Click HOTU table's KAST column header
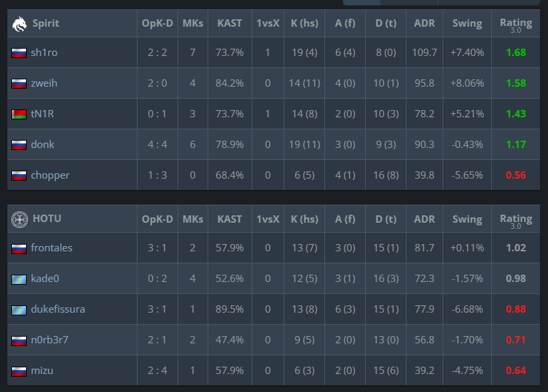Viewport: 548px width, 392px height. (x=230, y=219)
